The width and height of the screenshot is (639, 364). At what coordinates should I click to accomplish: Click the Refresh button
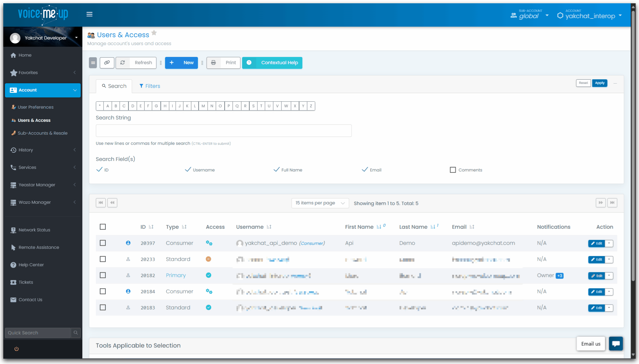[136, 63]
